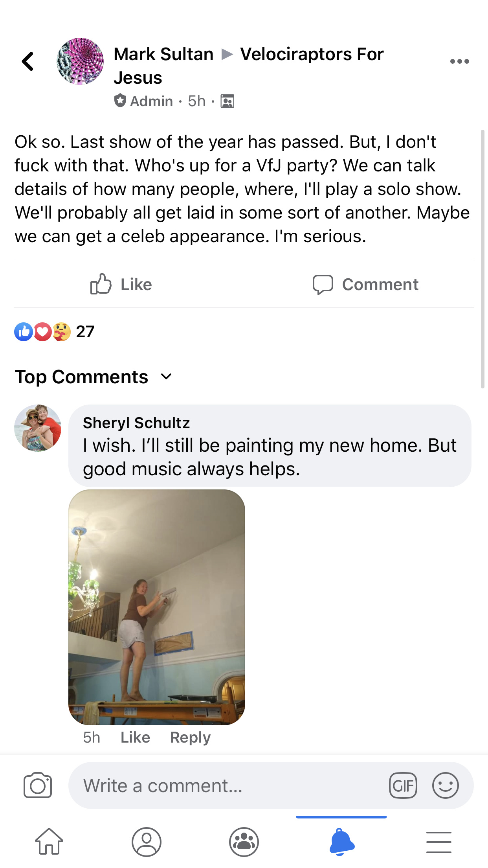
Task: Reply to Sheryl Schultz's comment
Action: coord(190,737)
